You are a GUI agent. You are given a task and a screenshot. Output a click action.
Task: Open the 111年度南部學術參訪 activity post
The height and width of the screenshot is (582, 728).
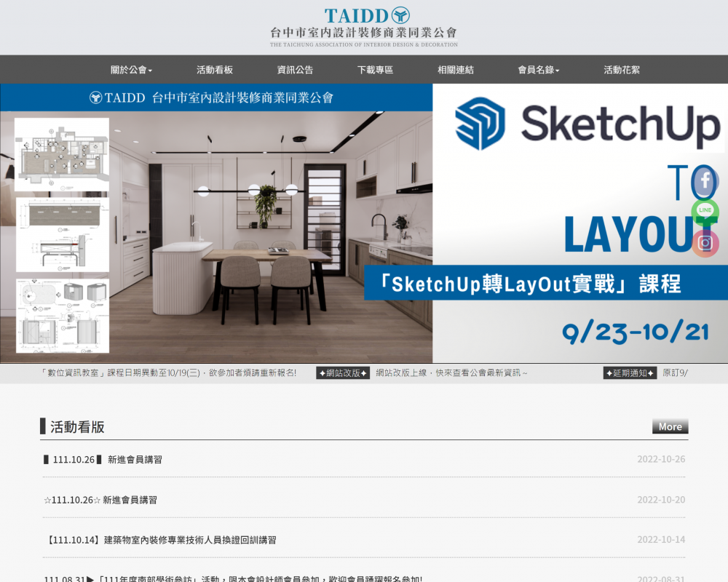233,578
